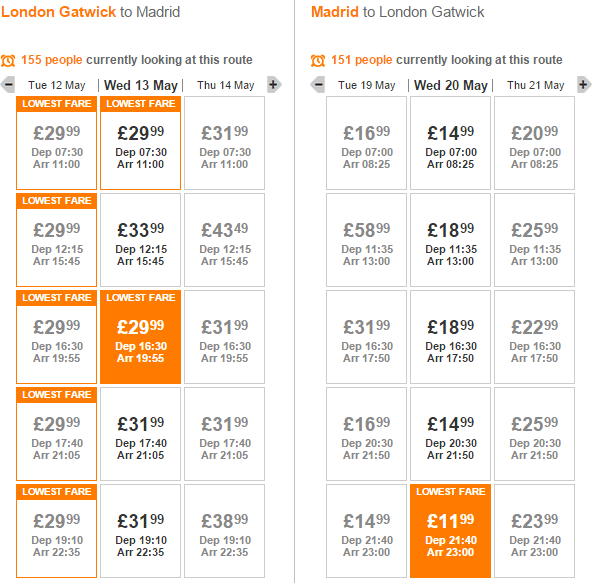The width and height of the screenshot is (594, 583).
Task: Click plus arrow beside Thu 14 May
Action: point(274,84)
